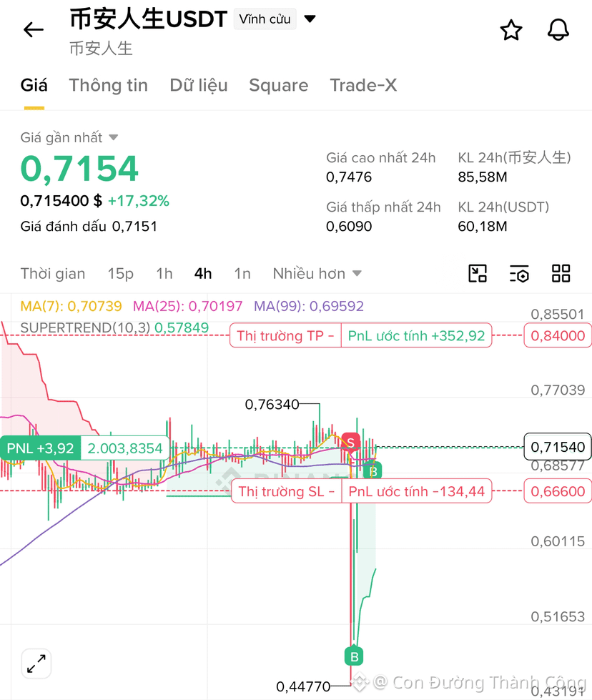The width and height of the screenshot is (592, 700).
Task: Tap the 24h low value 0,6090
Action: [349, 227]
